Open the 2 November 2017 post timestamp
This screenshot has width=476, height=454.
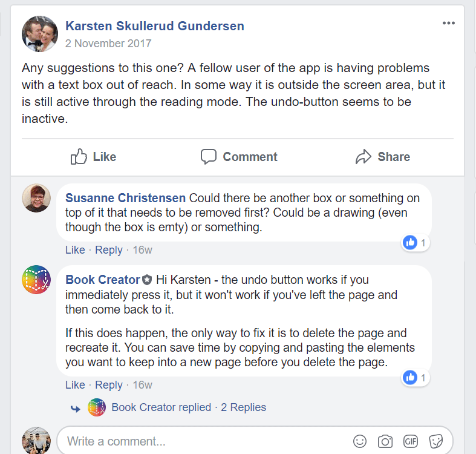pyautogui.click(x=108, y=44)
